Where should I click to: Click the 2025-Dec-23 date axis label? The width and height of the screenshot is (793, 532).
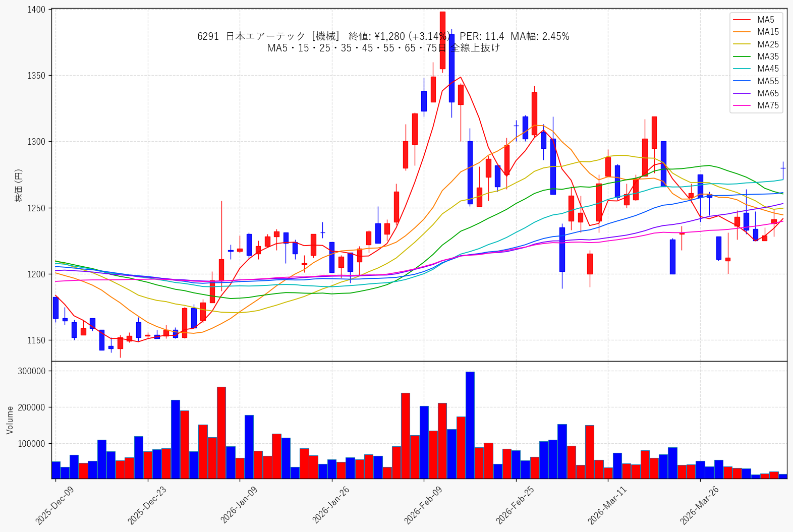147,506
